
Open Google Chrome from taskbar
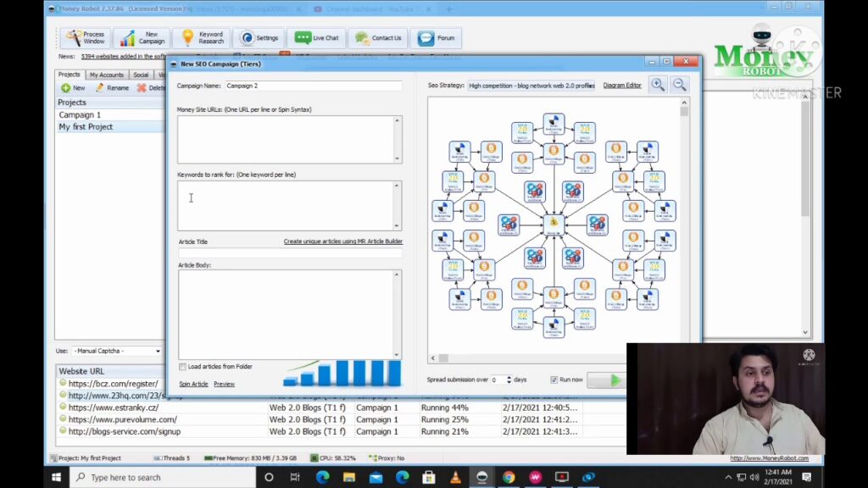509,477
